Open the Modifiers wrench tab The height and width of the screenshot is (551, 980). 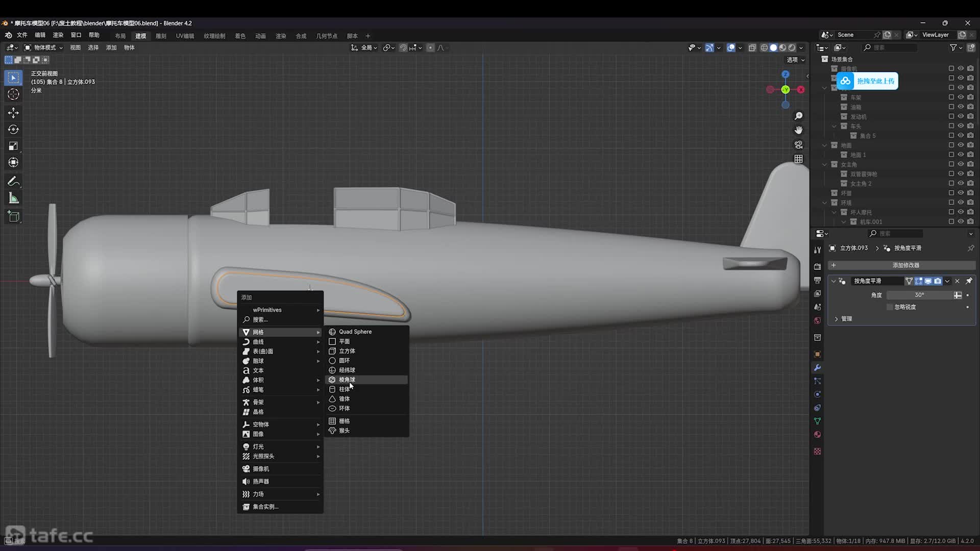coord(817,368)
